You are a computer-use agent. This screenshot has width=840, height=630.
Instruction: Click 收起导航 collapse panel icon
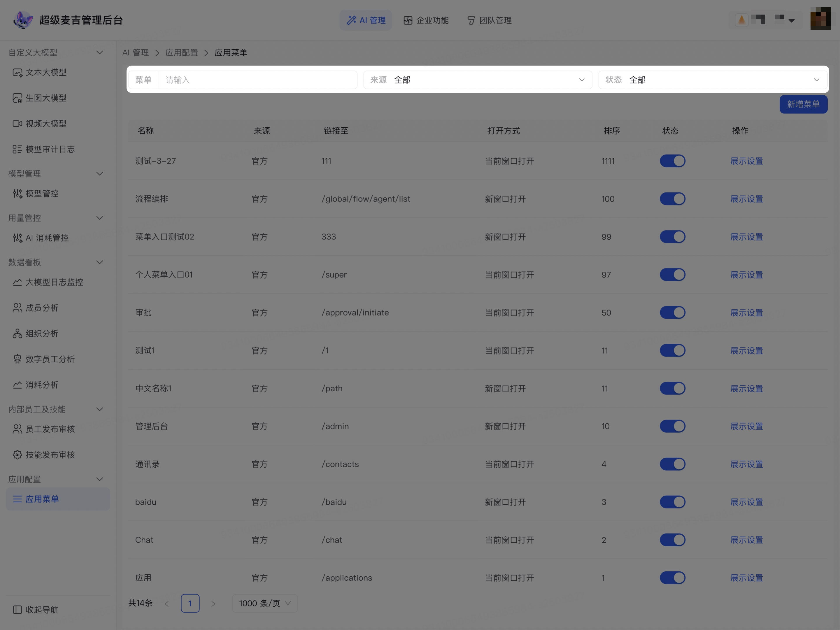17,610
